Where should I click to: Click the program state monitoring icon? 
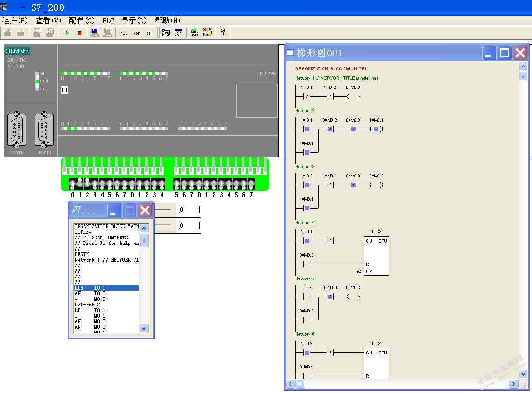tap(166, 33)
